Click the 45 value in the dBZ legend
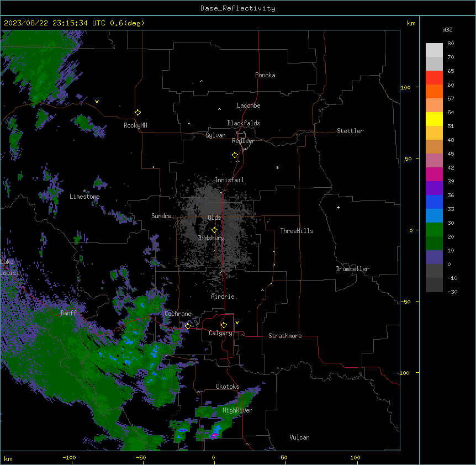Screen dimensions: 476x465 [451, 154]
